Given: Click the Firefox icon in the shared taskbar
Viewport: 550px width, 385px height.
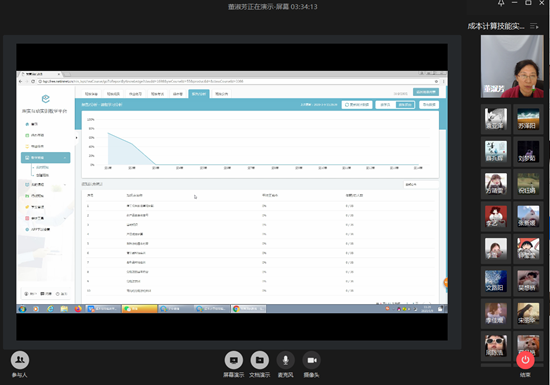Looking at the screenshot, I should (78, 309).
